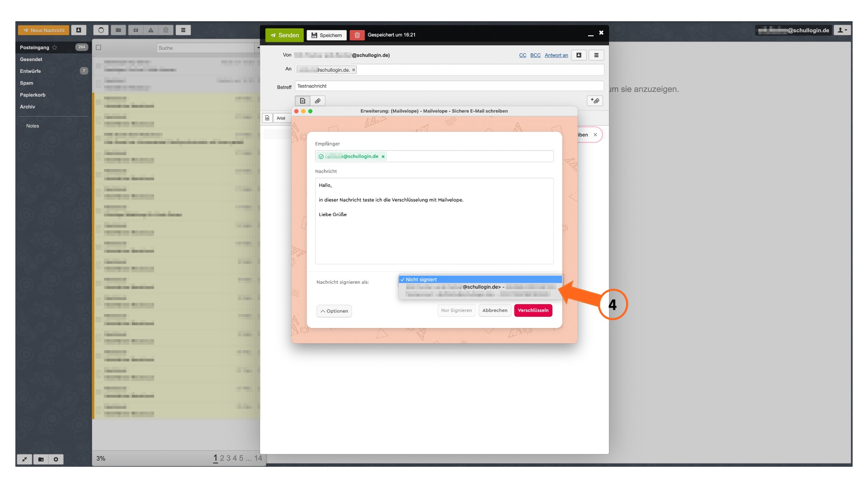Open address book icon in compose header
The image size is (868, 488).
point(579,55)
